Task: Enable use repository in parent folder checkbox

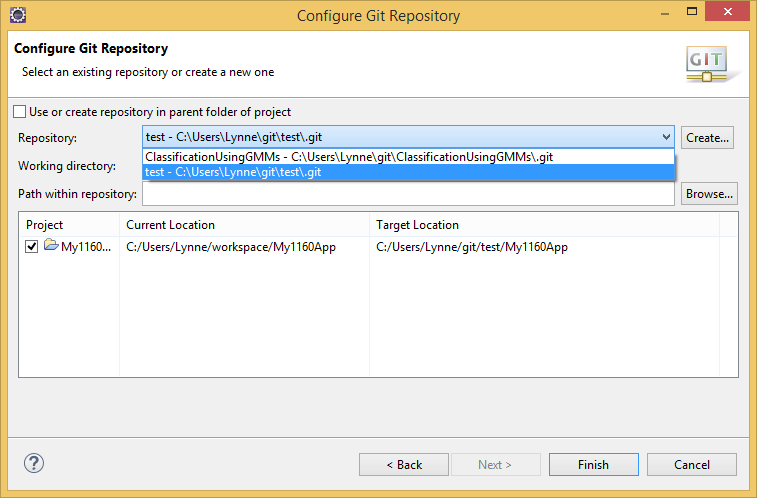Action: coord(20,112)
